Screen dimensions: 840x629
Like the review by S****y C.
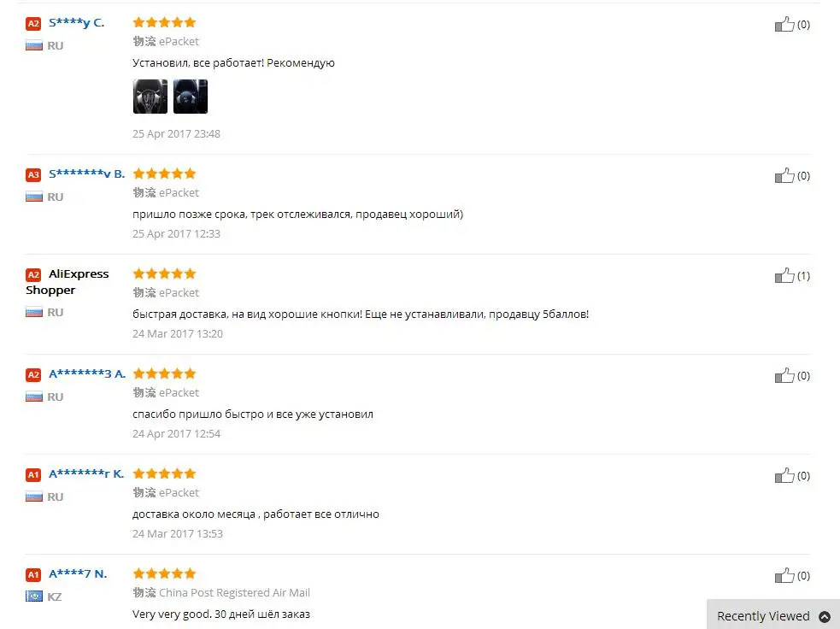[x=784, y=24]
